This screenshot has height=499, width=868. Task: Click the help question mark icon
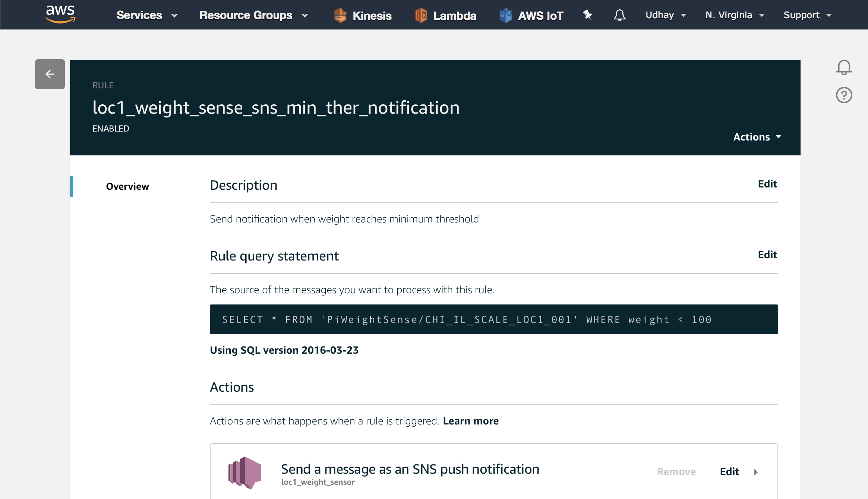[x=844, y=95]
